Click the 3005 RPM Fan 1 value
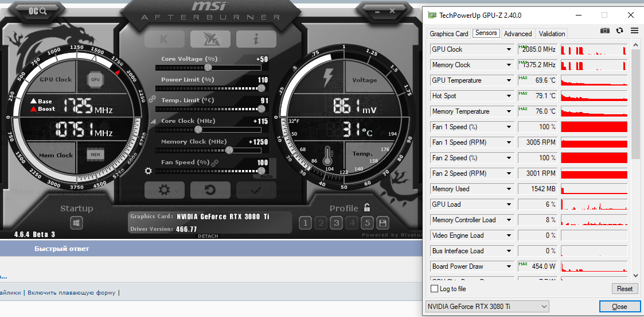The width and height of the screenshot is (644, 317). click(x=538, y=142)
